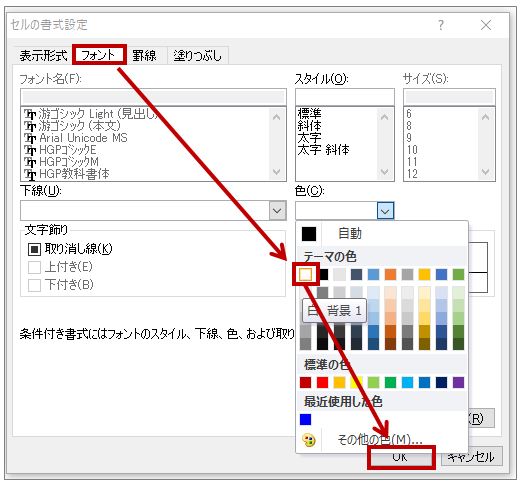
Task: Select font HGPゴシックE
Action: (x=60, y=150)
